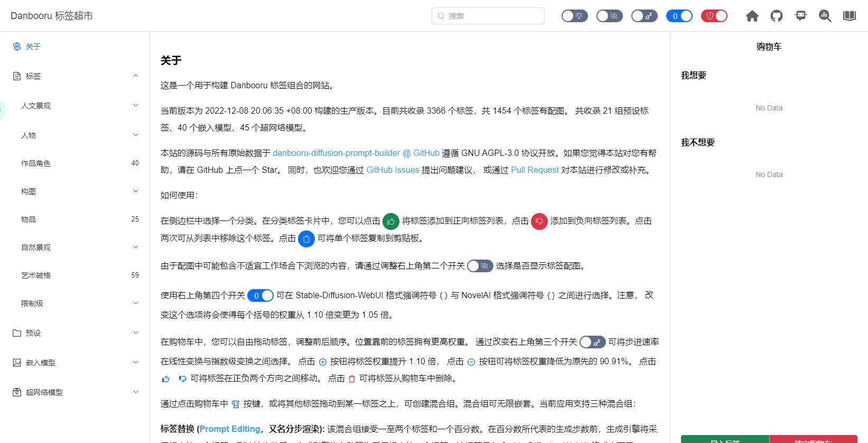The height and width of the screenshot is (443, 868).
Task: Toggle the crossed-eye switch inside the article
Action: point(480,266)
